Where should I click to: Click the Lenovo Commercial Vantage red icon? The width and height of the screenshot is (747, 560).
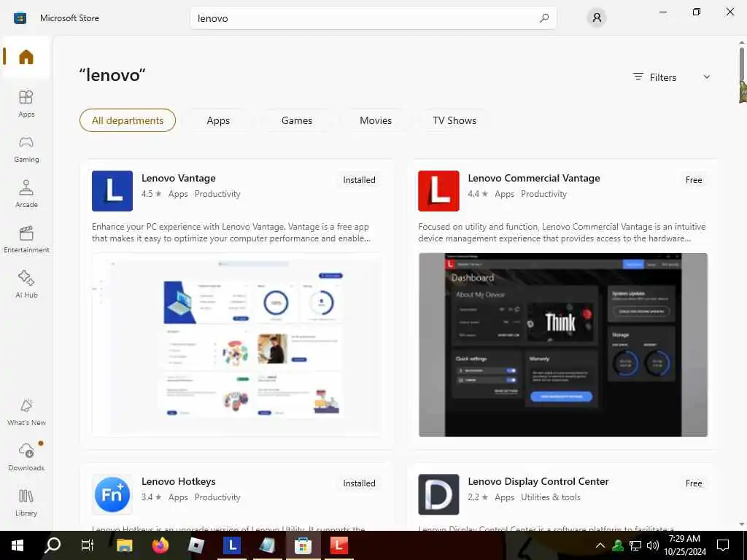click(438, 191)
